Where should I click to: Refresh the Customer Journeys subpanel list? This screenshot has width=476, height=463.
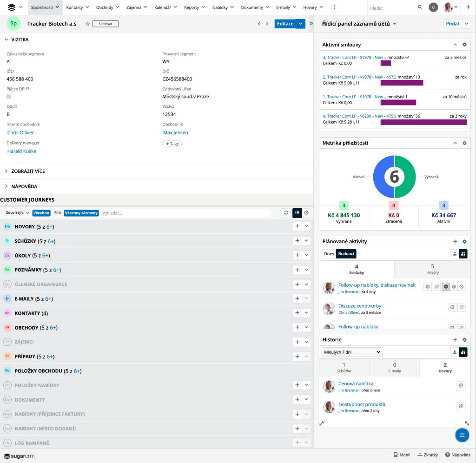click(286, 213)
